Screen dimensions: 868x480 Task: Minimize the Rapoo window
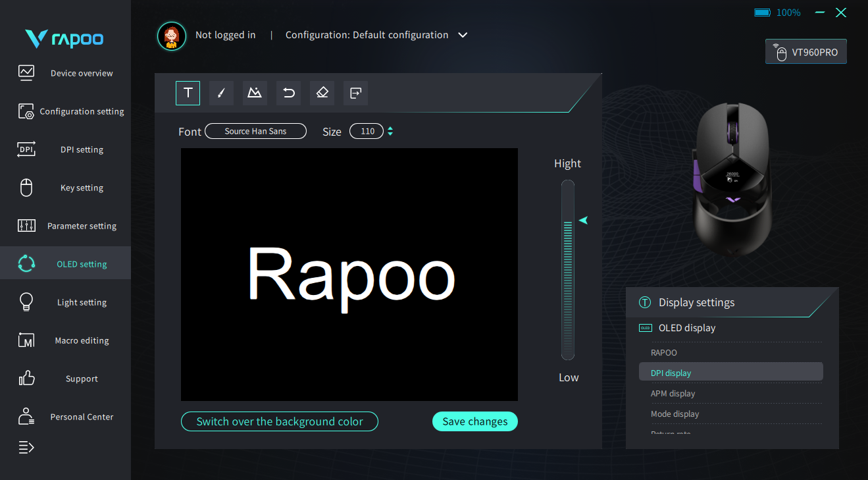[820, 13]
